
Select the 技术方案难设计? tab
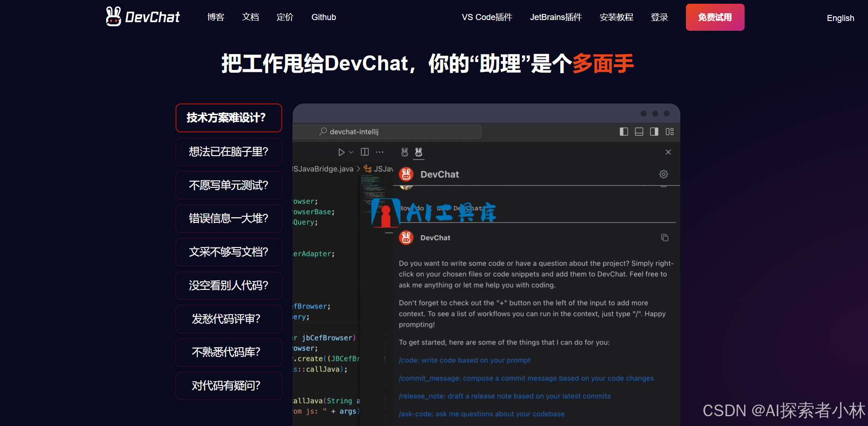[229, 118]
